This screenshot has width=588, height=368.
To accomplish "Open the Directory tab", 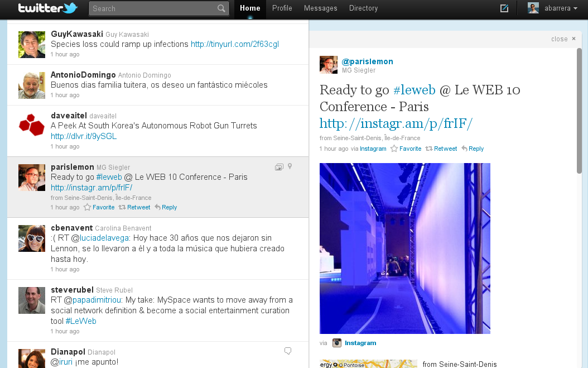I will (363, 8).
